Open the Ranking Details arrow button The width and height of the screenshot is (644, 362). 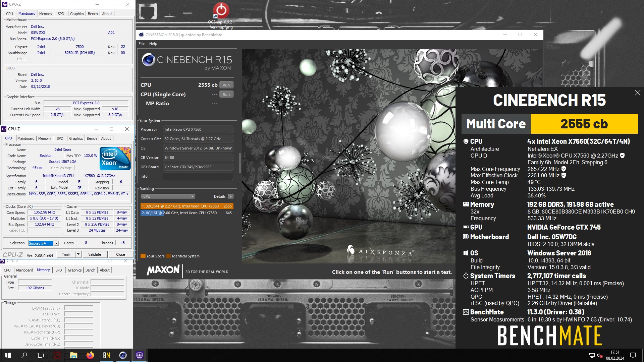(x=230, y=196)
